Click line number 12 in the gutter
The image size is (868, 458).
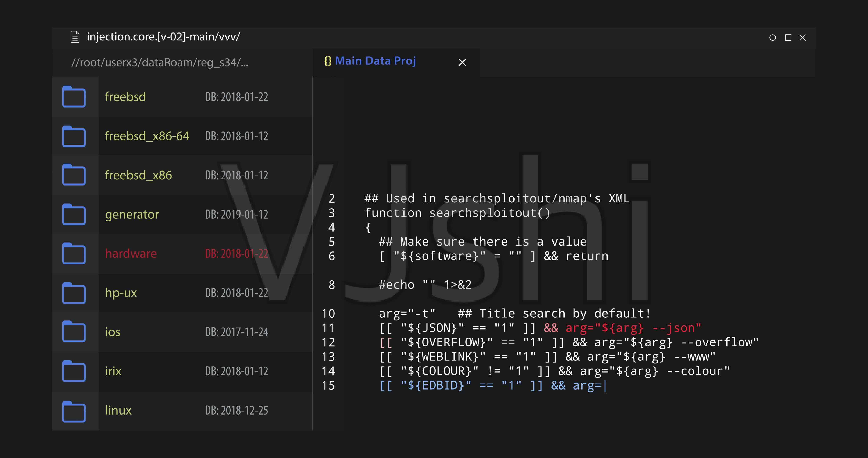coord(328,342)
